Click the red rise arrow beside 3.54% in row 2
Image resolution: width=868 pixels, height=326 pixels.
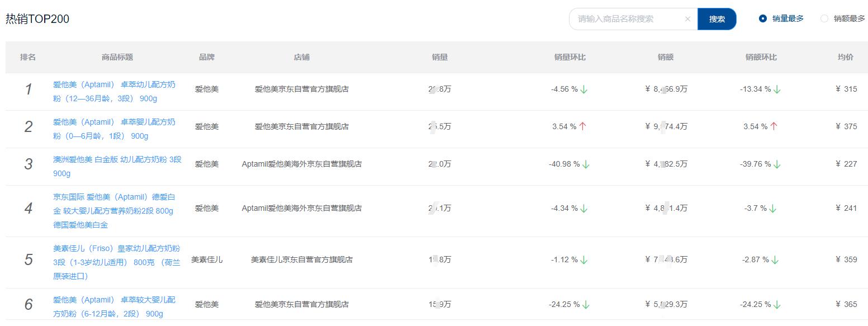tap(583, 126)
